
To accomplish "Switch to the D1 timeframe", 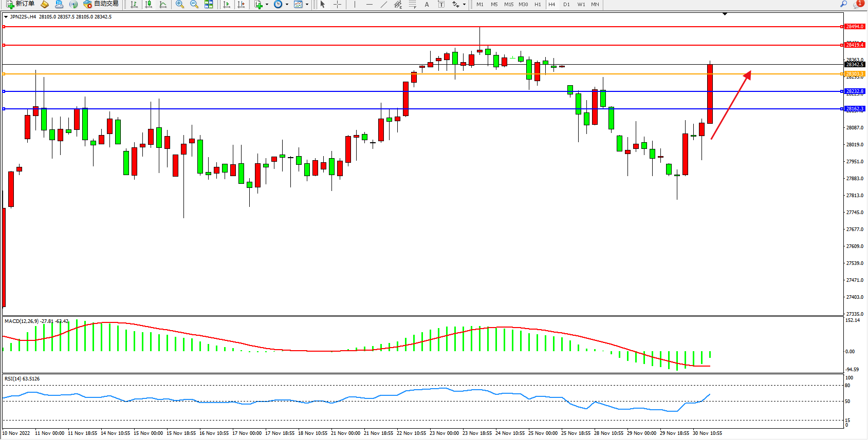I will pos(566,4).
